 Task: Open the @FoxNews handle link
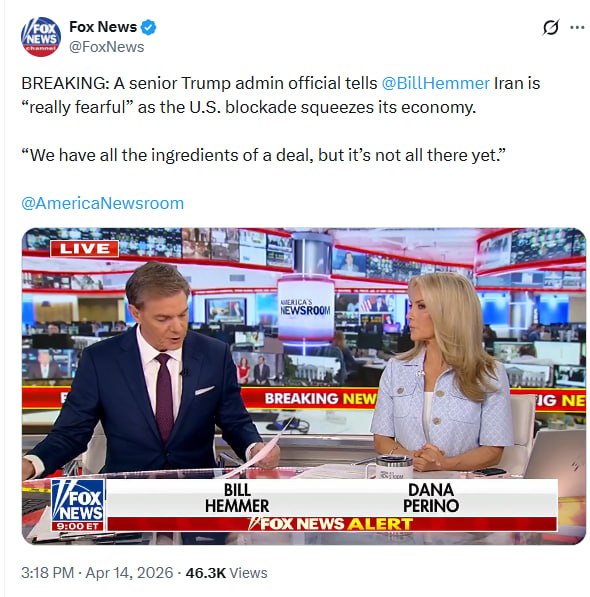point(107,47)
